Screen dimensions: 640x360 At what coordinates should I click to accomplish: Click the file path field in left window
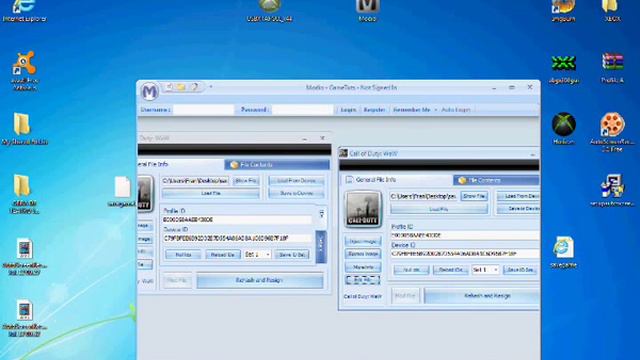[196, 180]
